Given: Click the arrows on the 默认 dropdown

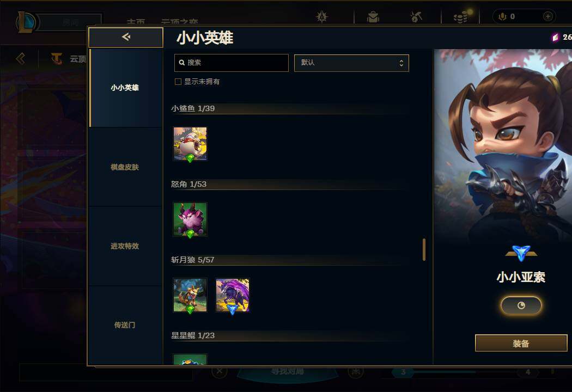Looking at the screenshot, I should point(401,63).
